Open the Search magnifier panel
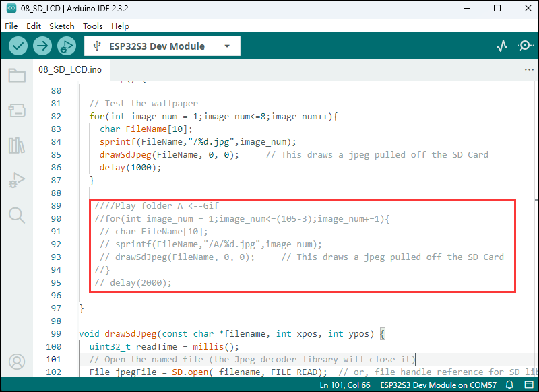This screenshot has height=392, width=539. [16, 215]
